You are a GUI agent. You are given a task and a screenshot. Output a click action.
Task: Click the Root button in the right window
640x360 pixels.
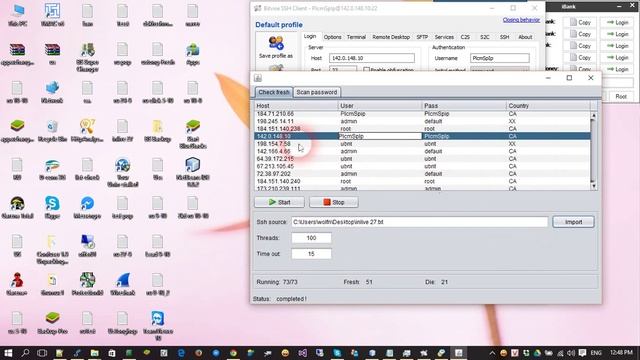tap(621, 96)
